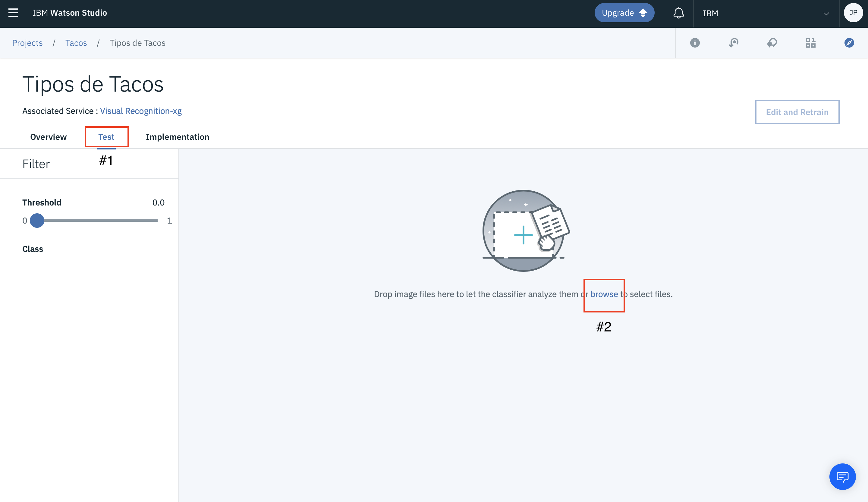Open the comments chat icon in toolbar
The width and height of the screenshot is (868, 502).
point(772,43)
